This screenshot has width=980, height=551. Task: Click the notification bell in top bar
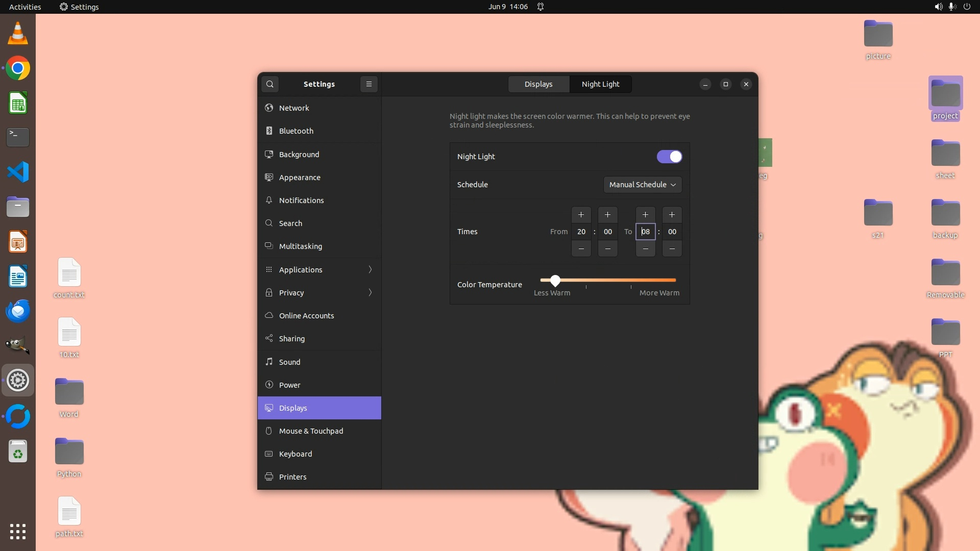coord(541,7)
